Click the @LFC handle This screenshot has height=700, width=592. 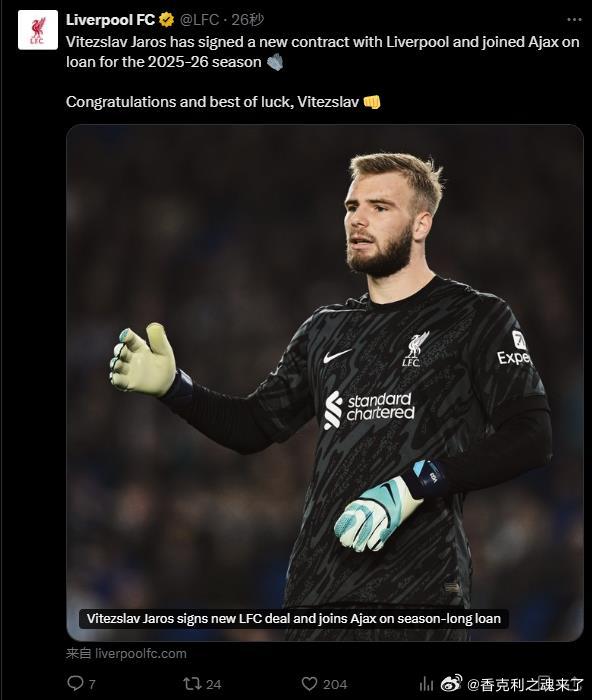pos(200,20)
